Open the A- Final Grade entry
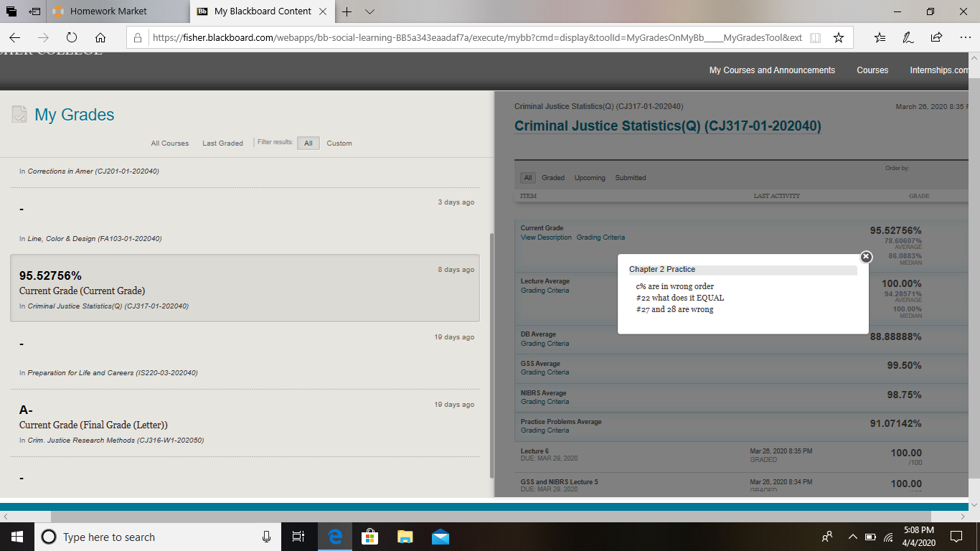Viewport: 980px width, 551px height. tap(245, 423)
